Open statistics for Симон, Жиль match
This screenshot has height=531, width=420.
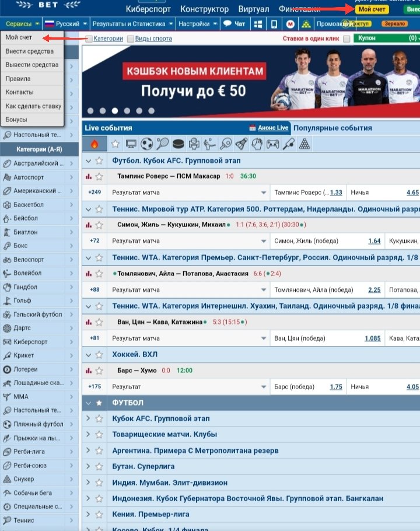coord(89,225)
